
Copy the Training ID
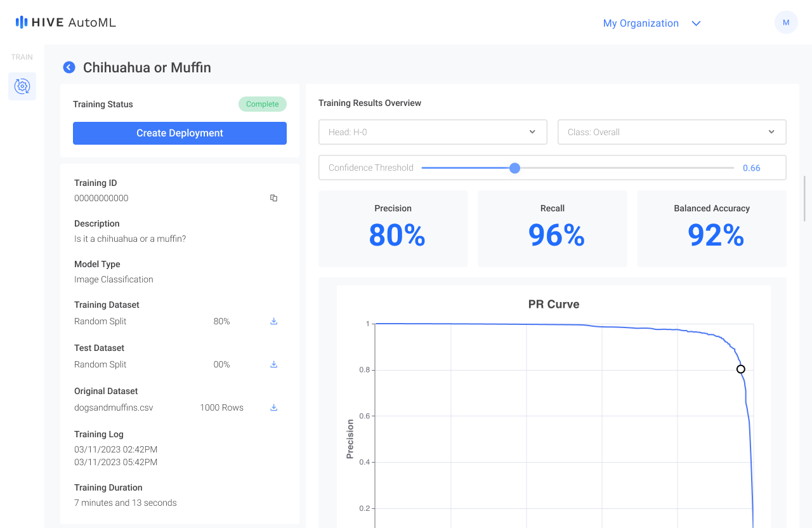point(274,198)
